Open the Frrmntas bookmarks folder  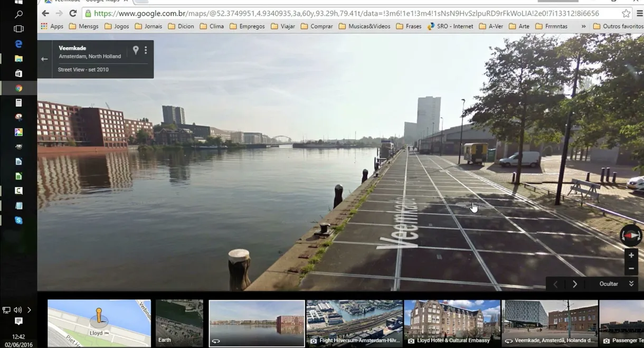pos(553,26)
